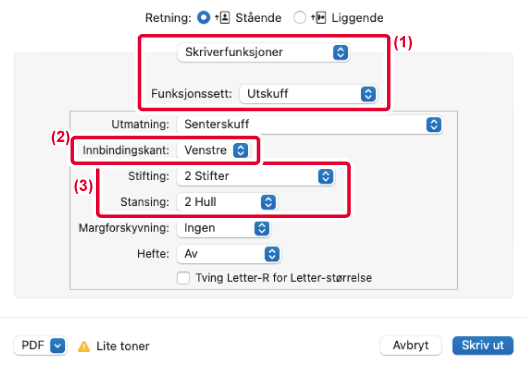This screenshot has height=373, width=527.
Task: Click the PDF button label
Action: pyautogui.click(x=33, y=345)
